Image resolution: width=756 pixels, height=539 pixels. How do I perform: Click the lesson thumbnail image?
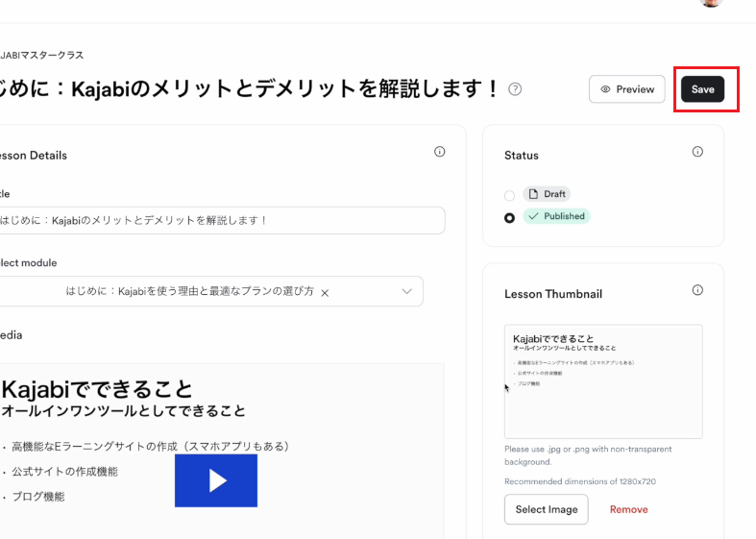coord(603,381)
